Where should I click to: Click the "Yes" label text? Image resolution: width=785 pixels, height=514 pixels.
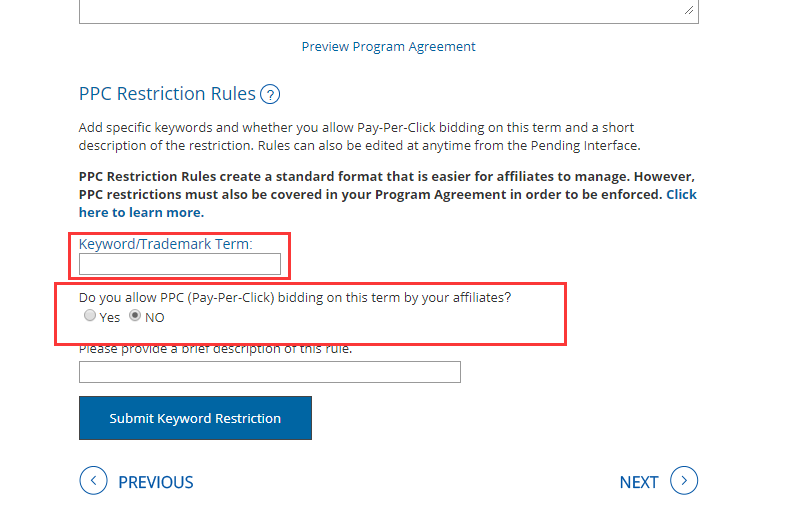(110, 317)
